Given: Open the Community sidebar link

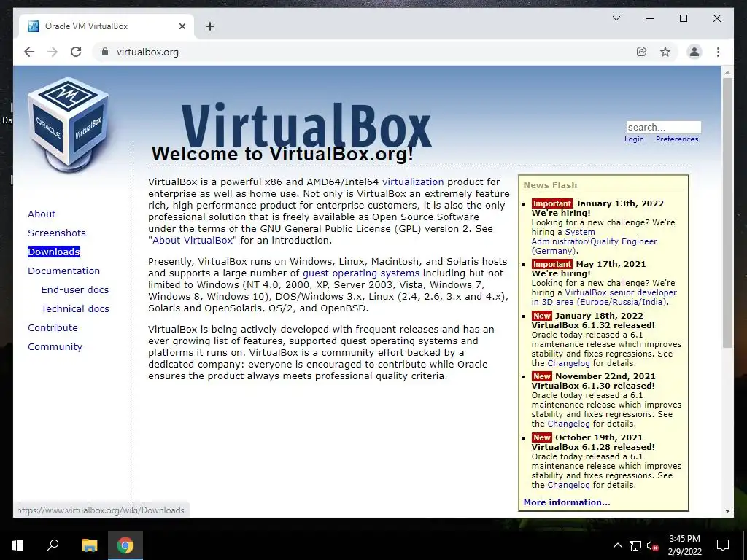Looking at the screenshot, I should (55, 346).
